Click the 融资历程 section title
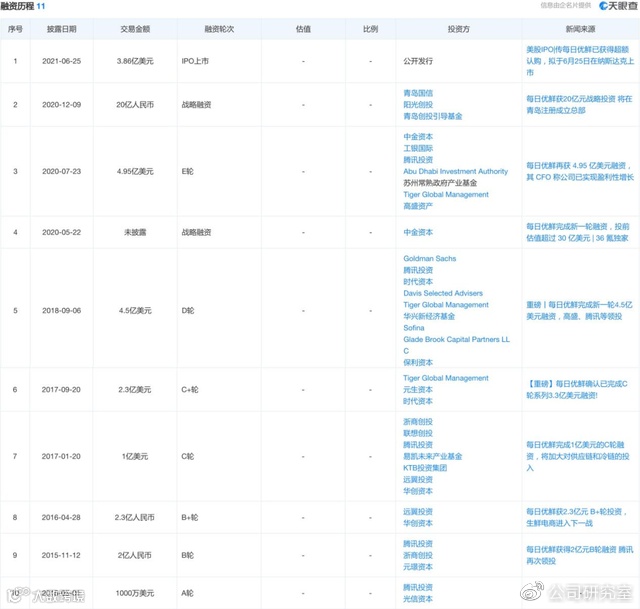 (x=17, y=6)
